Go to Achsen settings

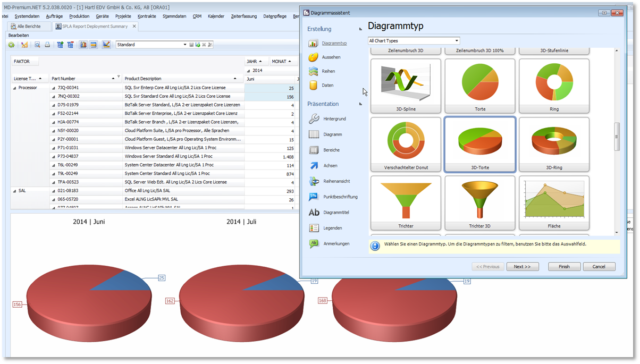coord(330,166)
